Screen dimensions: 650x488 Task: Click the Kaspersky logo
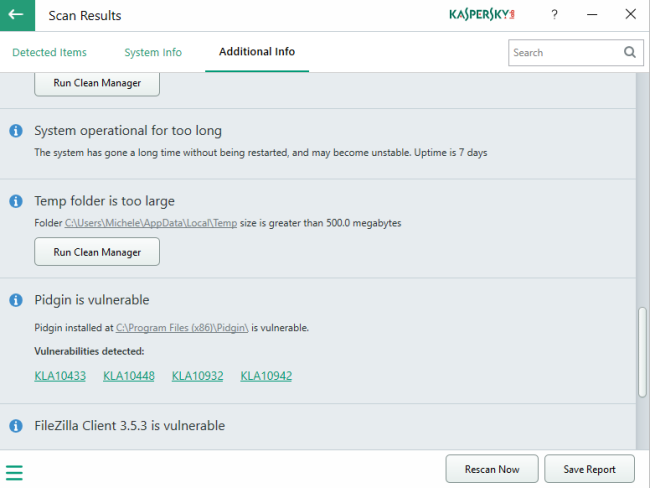482,15
